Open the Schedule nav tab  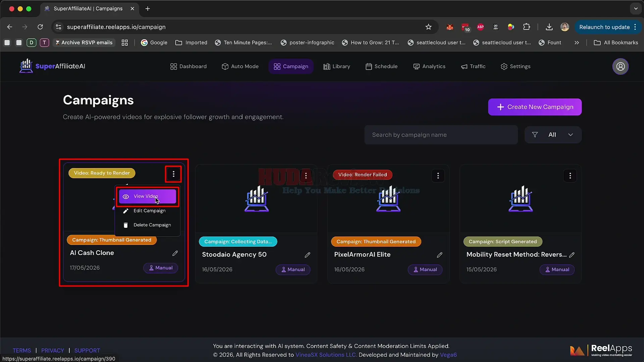pyautogui.click(x=381, y=66)
